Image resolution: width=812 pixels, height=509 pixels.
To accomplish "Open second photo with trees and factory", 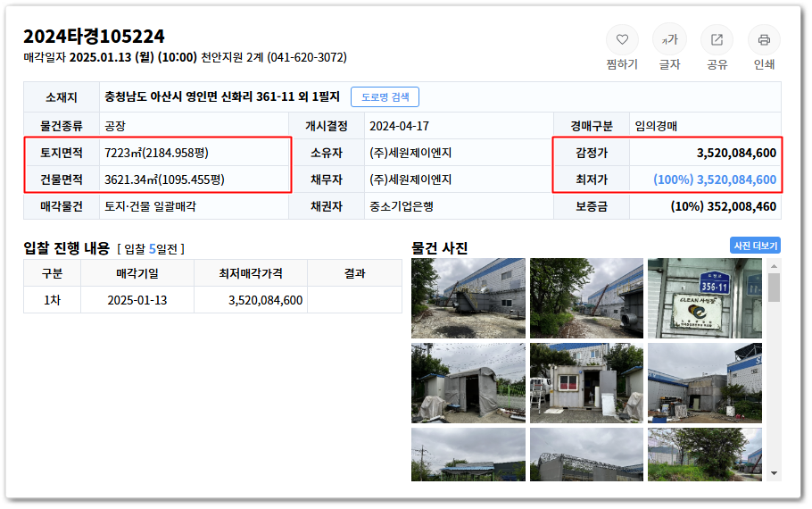I will tap(586, 298).
